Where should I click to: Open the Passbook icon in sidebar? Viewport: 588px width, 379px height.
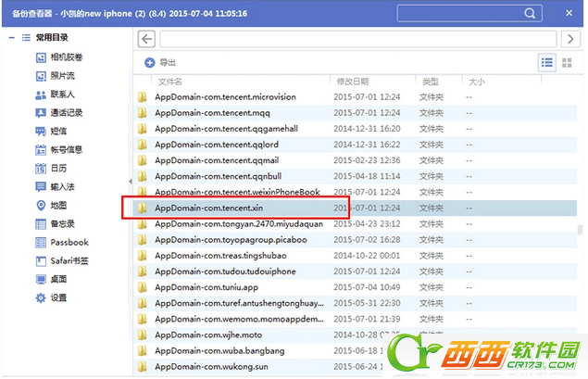point(41,243)
